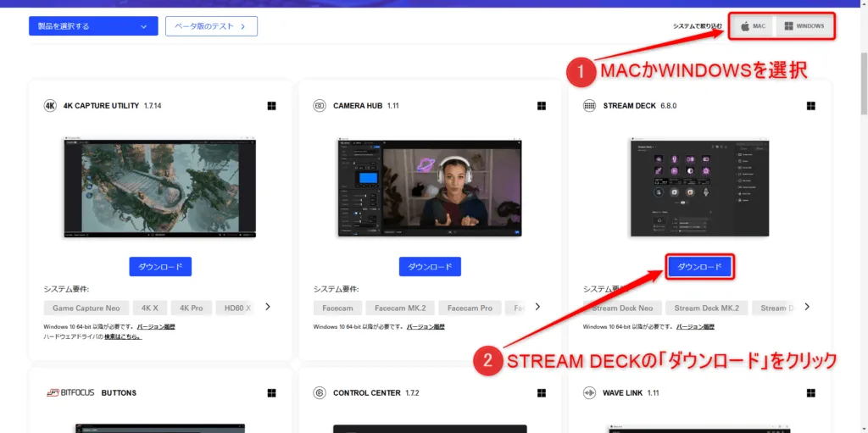Select the 4K Pro requirement chip

[x=192, y=308]
